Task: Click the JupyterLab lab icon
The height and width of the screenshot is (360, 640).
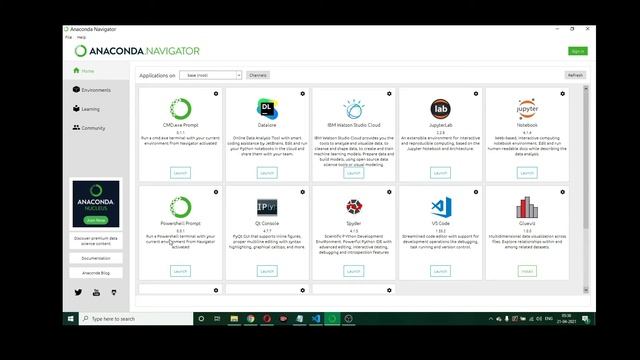Action: pyautogui.click(x=440, y=109)
